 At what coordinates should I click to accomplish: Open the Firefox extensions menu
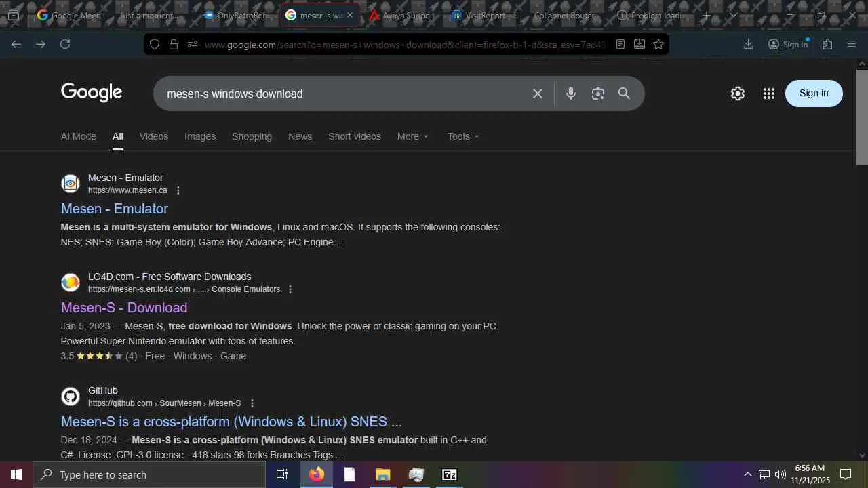[827, 44]
